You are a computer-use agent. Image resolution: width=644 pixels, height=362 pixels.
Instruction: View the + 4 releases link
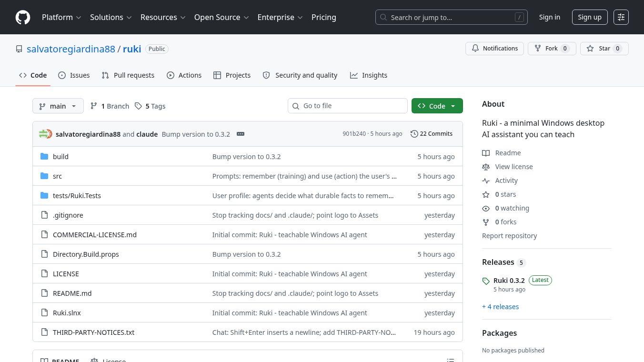point(501,307)
